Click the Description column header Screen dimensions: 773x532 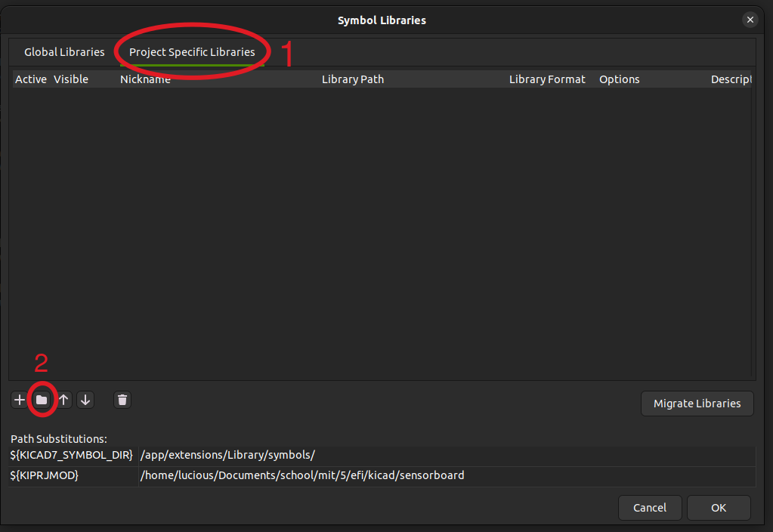[731, 79]
